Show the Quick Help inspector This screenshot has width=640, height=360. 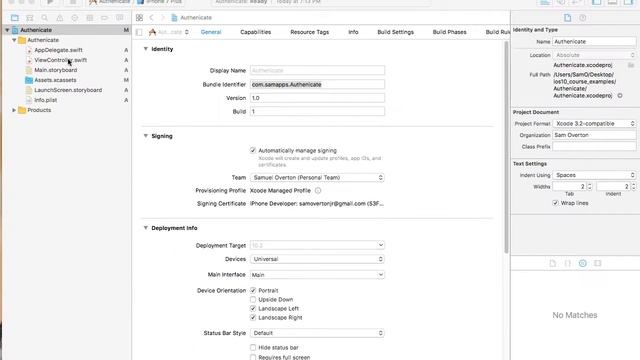[582, 18]
